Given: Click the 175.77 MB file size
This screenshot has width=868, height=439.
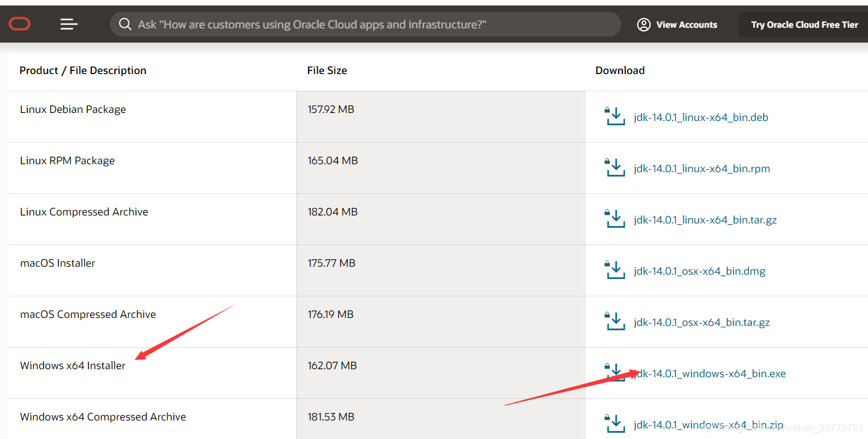Looking at the screenshot, I should (x=332, y=263).
